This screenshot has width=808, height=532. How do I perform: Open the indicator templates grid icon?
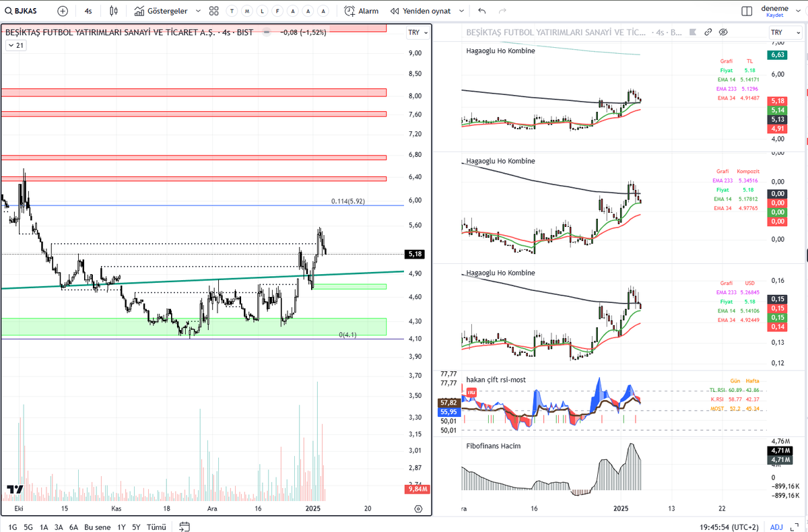[214, 11]
